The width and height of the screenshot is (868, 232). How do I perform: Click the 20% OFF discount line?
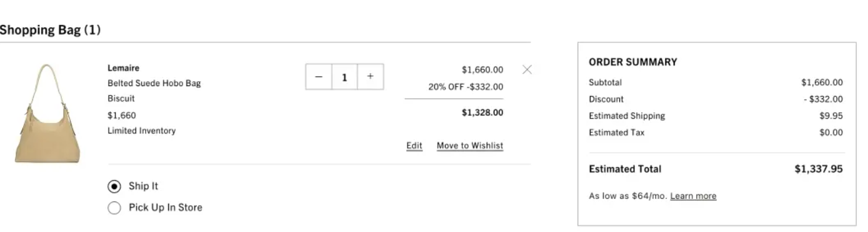click(x=466, y=87)
